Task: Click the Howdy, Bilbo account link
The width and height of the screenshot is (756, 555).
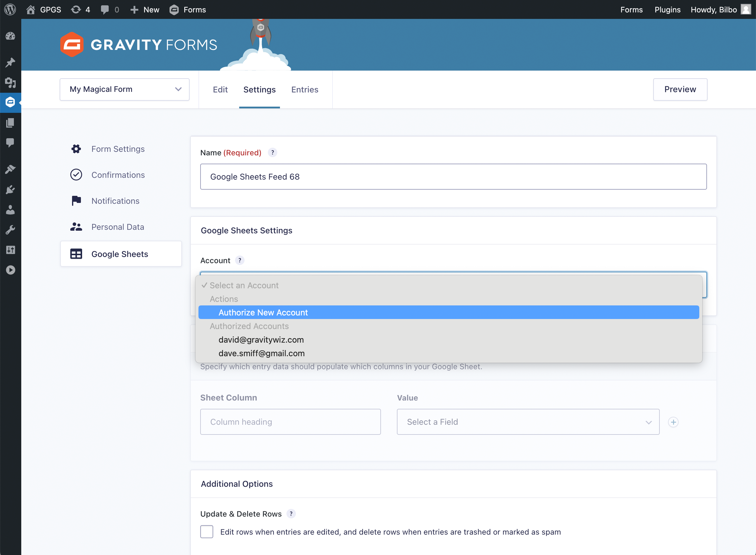Action: point(713,9)
